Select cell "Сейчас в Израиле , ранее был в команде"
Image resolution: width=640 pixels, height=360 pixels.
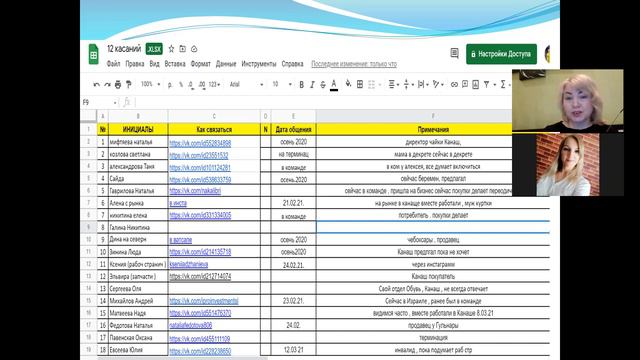coord(433,301)
